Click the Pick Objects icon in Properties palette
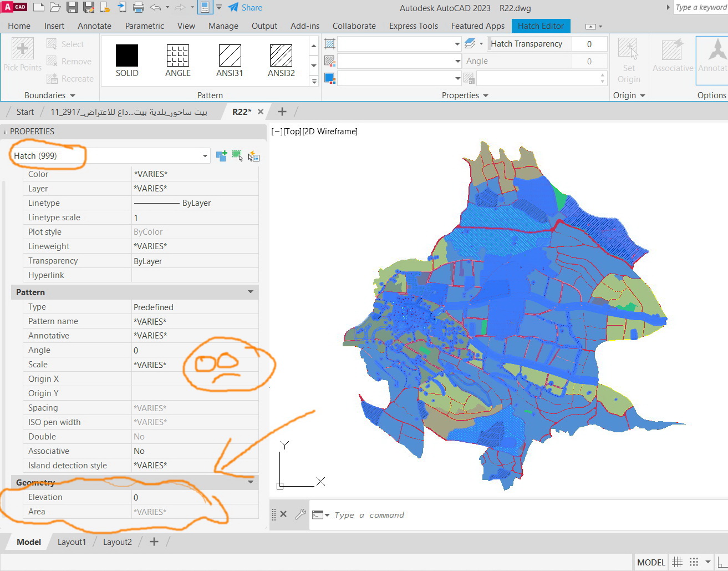The width and height of the screenshot is (728, 571). pos(237,156)
